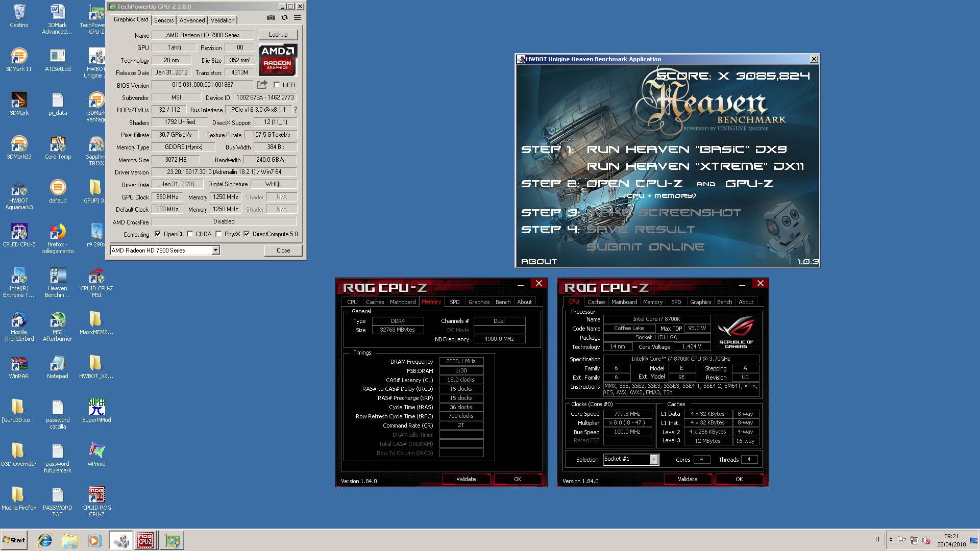Screen dimensions: 980x551
Task: Launch CPUID CPU-Z MSI shortcut
Action: pyautogui.click(x=96, y=283)
